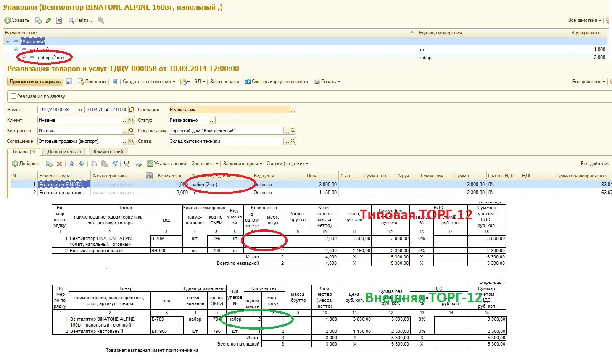Click the goods selection list icon

[x=138, y=164]
